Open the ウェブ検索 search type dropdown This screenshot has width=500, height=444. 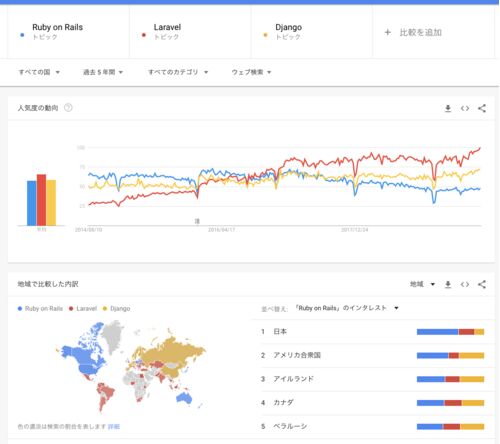(x=251, y=72)
